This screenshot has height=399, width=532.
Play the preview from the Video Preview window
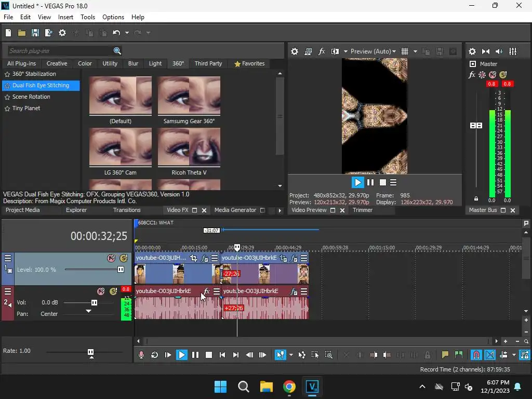click(x=357, y=182)
